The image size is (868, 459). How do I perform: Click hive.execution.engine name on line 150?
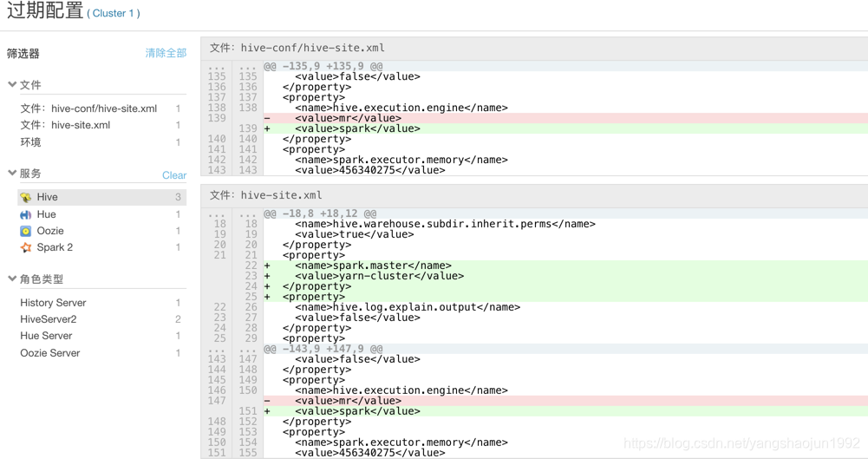pos(401,391)
